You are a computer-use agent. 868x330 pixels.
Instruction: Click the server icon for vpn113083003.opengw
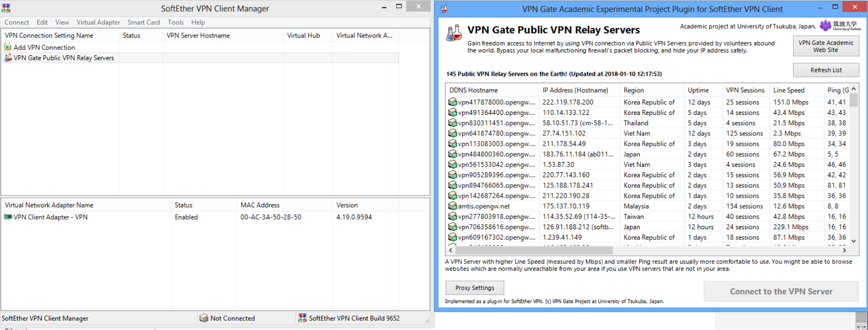[452, 144]
